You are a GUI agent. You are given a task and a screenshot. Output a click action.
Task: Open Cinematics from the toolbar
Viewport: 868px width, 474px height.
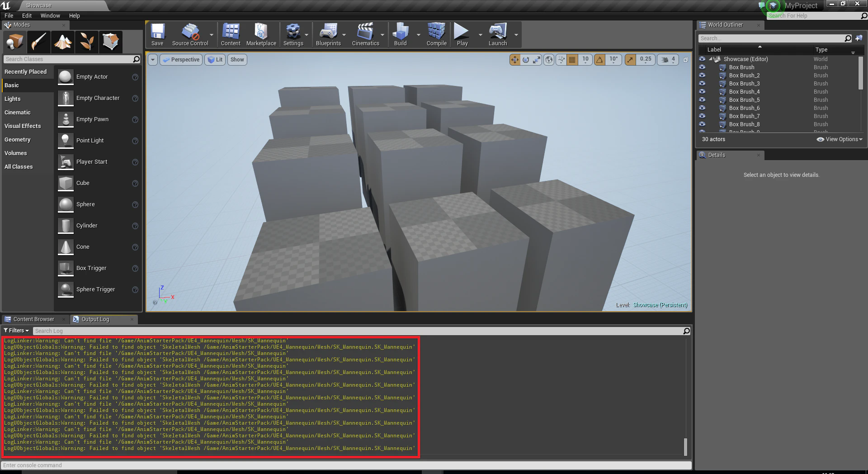(x=365, y=34)
